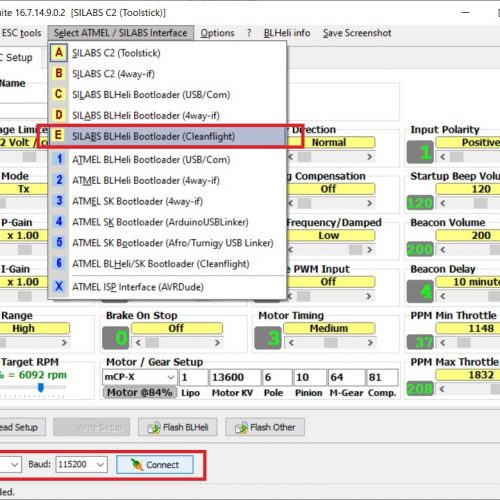
Task: Decrease Beacon Volume with left arrow
Action: click(443, 250)
